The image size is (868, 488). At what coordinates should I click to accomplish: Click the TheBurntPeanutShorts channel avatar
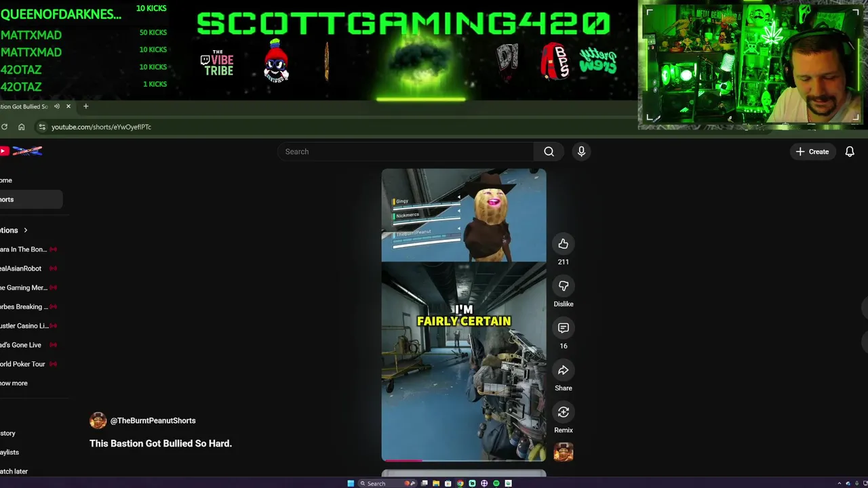[x=98, y=421]
